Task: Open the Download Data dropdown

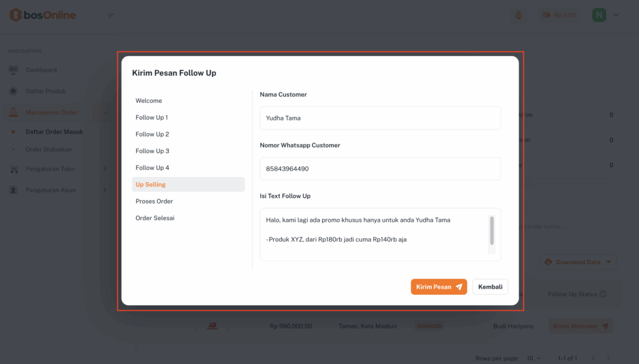Action: [578, 262]
